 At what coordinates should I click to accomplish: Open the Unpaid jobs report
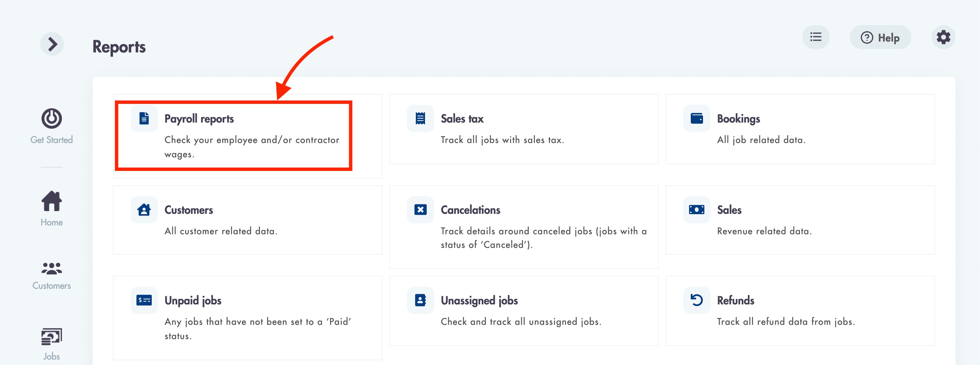(193, 300)
